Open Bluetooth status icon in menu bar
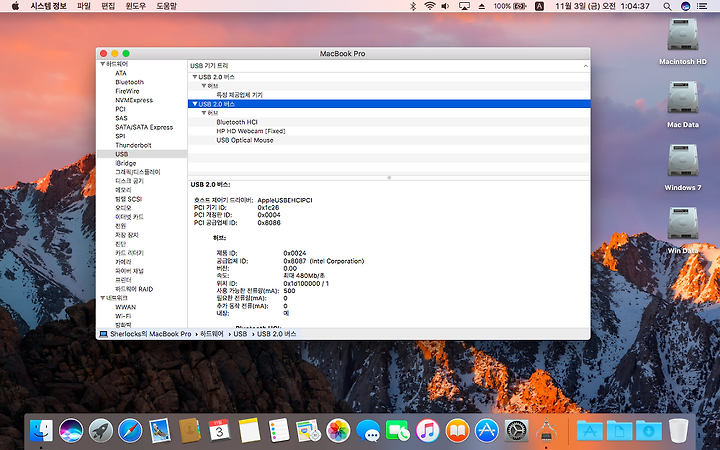The height and width of the screenshot is (450, 720). pos(413,6)
